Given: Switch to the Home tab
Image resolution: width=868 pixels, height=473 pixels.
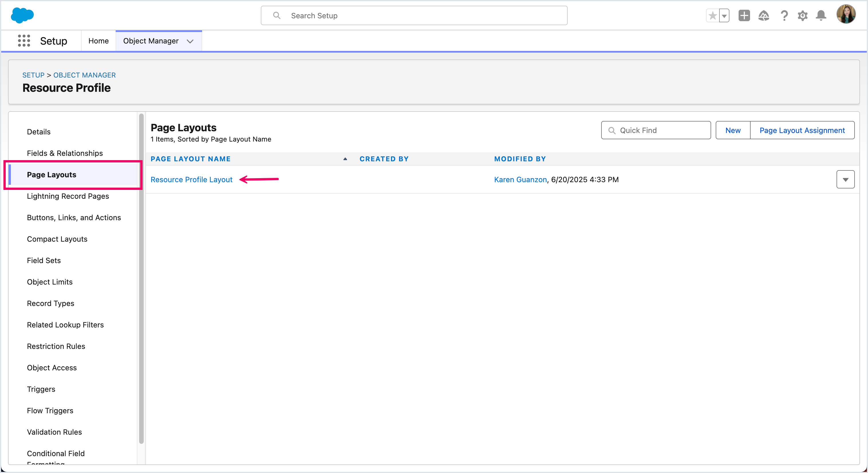Looking at the screenshot, I should point(98,41).
